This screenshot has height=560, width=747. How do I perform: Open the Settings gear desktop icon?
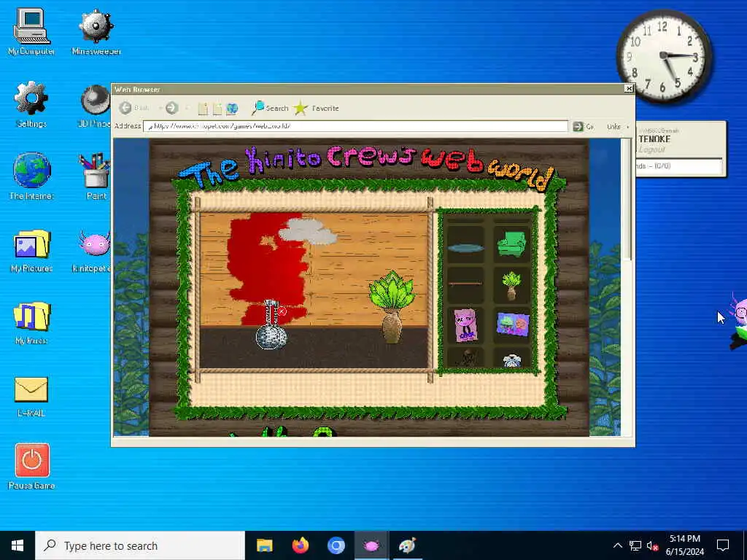[31, 104]
